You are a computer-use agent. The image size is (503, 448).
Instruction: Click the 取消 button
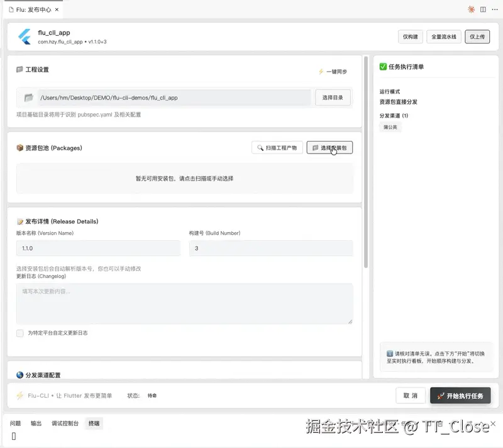(411, 395)
